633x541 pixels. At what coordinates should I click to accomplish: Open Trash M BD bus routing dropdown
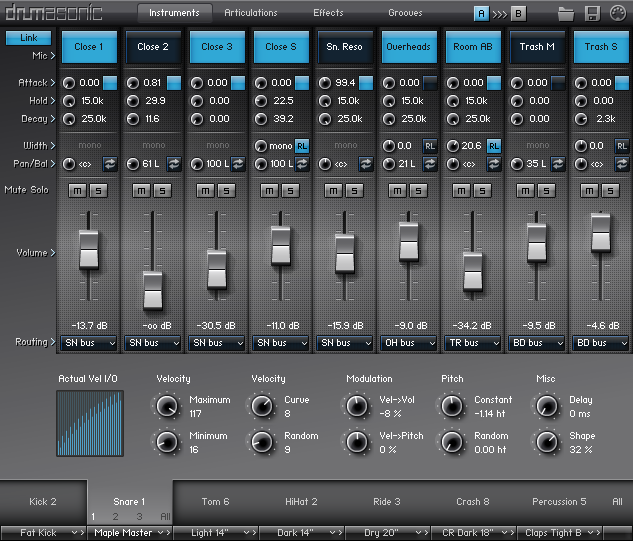[536, 343]
